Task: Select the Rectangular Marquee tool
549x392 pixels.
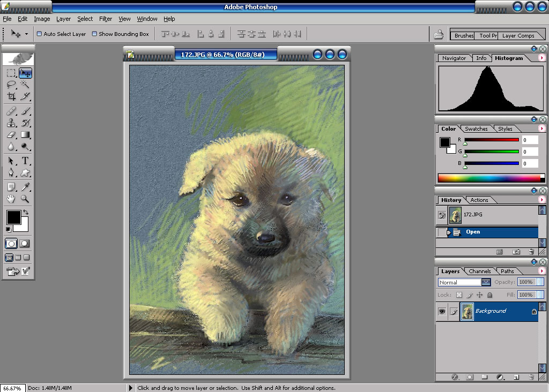Action: tap(11, 73)
